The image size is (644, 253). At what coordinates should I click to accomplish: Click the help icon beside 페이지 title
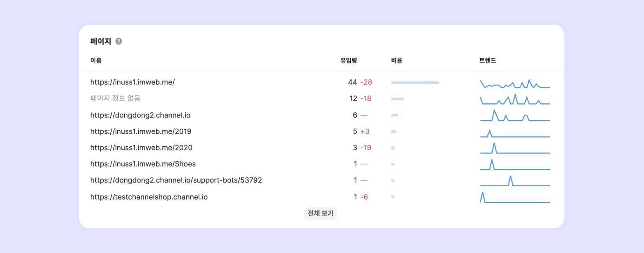118,41
